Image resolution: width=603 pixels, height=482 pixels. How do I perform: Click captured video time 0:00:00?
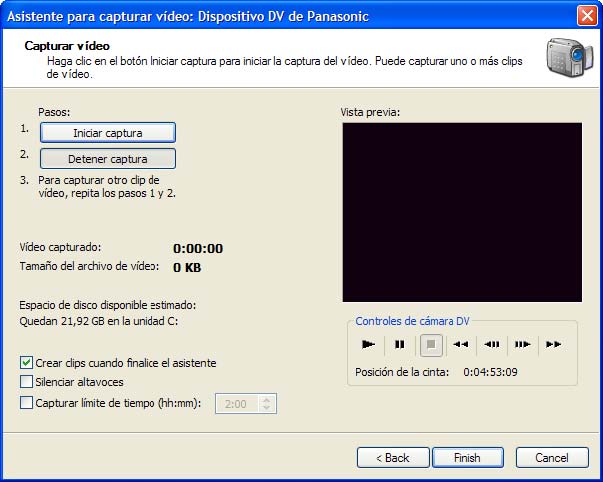(x=198, y=249)
